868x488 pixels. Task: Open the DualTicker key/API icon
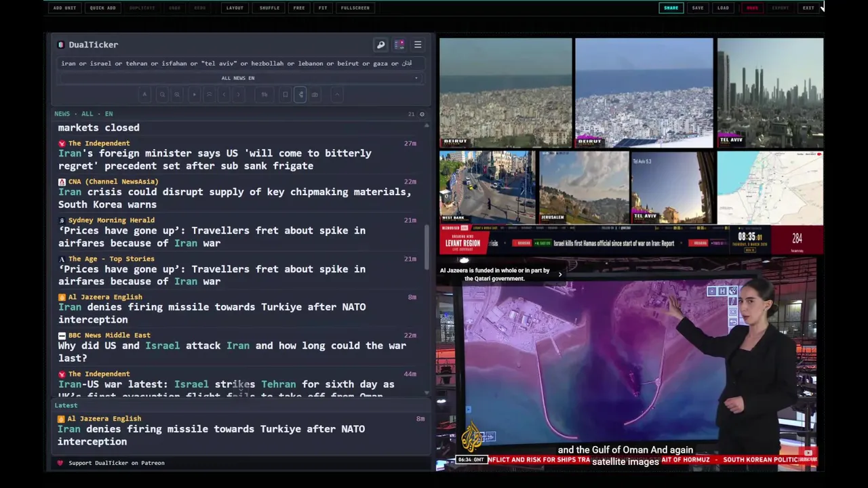point(381,45)
